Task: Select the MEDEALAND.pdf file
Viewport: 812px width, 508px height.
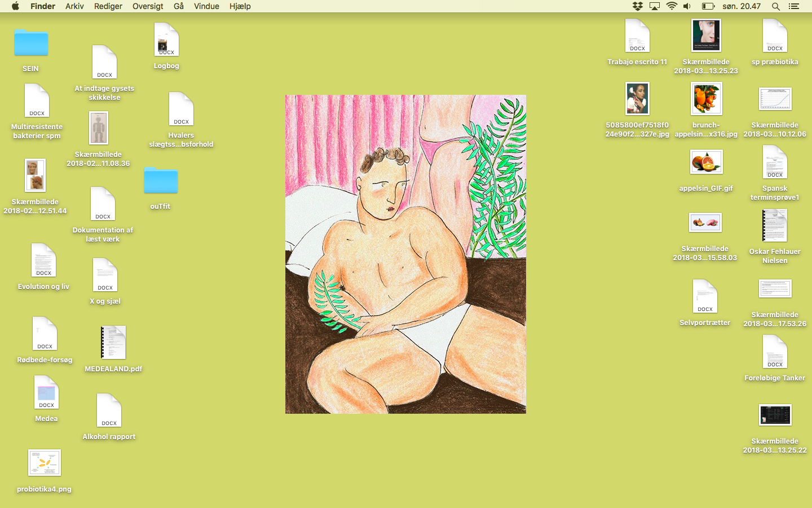Action: 113,343
